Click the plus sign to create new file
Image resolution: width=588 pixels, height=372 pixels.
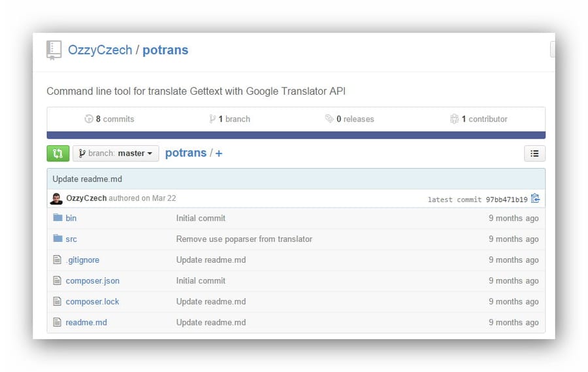click(219, 154)
